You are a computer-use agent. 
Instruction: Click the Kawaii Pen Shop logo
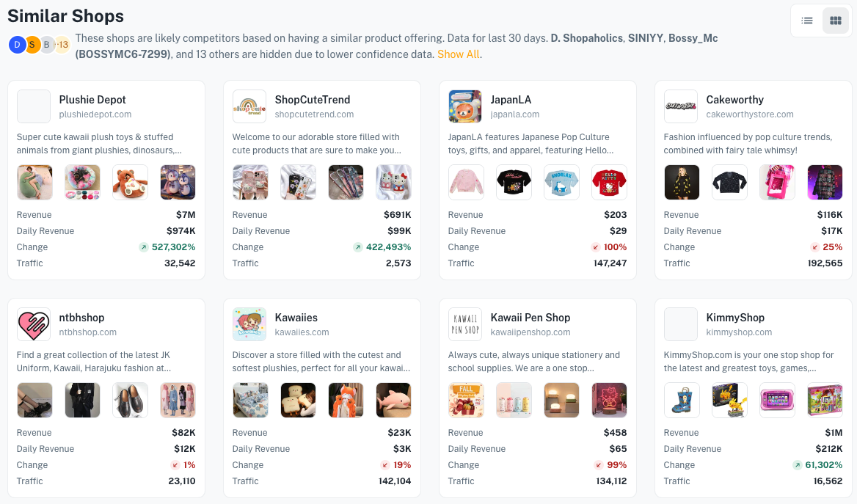pos(465,324)
